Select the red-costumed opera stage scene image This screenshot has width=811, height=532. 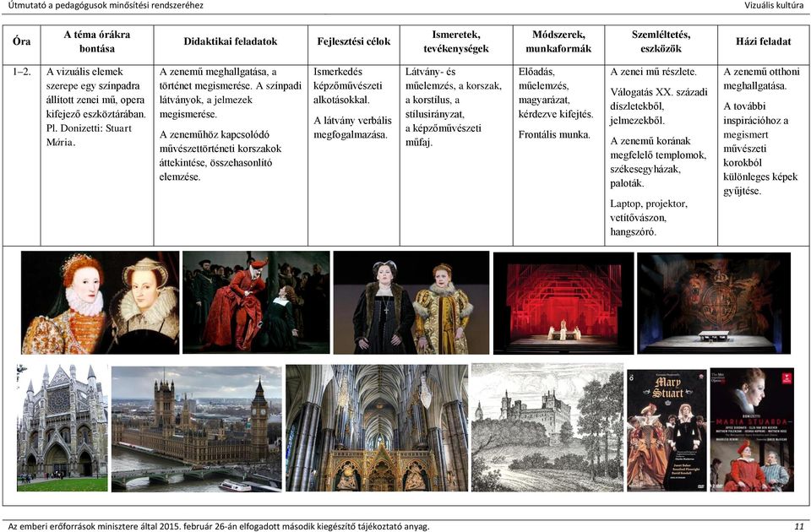[x=256, y=302]
